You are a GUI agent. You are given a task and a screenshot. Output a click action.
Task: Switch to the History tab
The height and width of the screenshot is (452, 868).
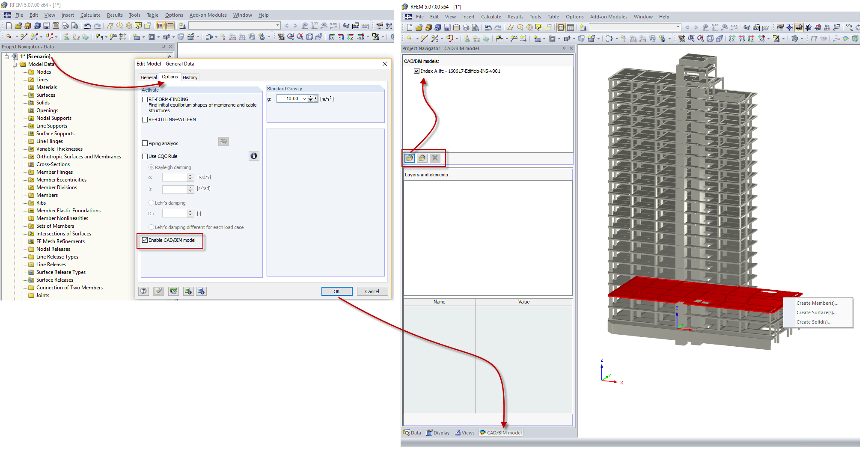[x=190, y=77]
